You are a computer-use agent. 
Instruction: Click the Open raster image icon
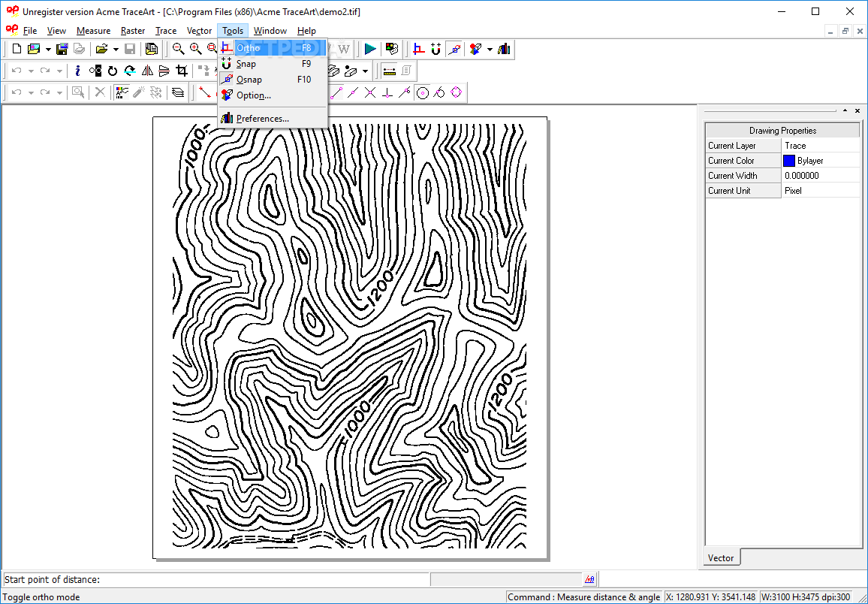coord(34,50)
